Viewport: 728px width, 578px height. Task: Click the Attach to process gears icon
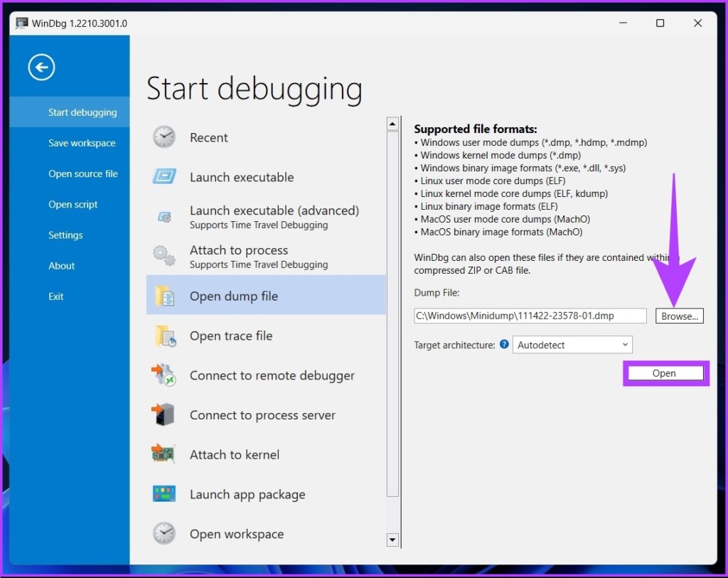[164, 256]
